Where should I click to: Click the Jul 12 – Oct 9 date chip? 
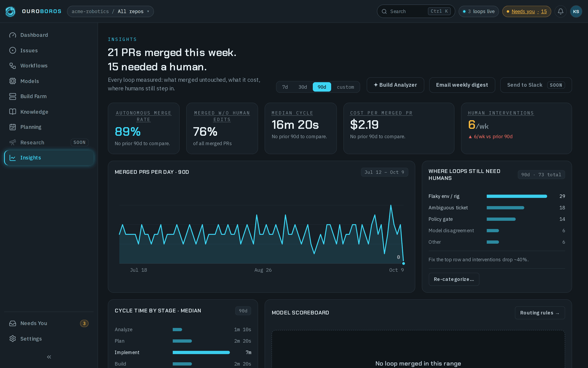click(x=384, y=172)
